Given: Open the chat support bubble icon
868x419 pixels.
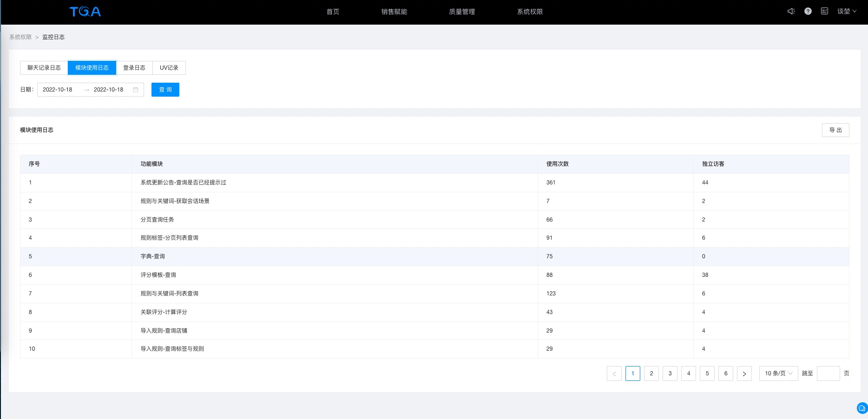Looking at the screenshot, I should [x=862, y=408].
